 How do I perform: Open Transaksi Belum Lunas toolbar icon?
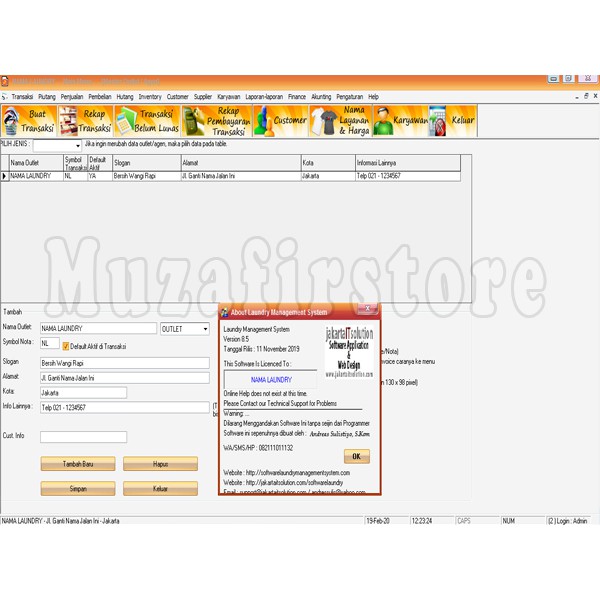pos(147,121)
